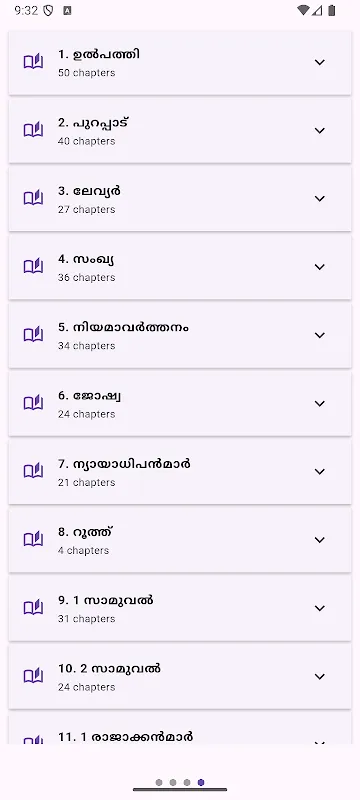Tap the book icon beside 1. ഉൽപത്തി

click(33, 62)
